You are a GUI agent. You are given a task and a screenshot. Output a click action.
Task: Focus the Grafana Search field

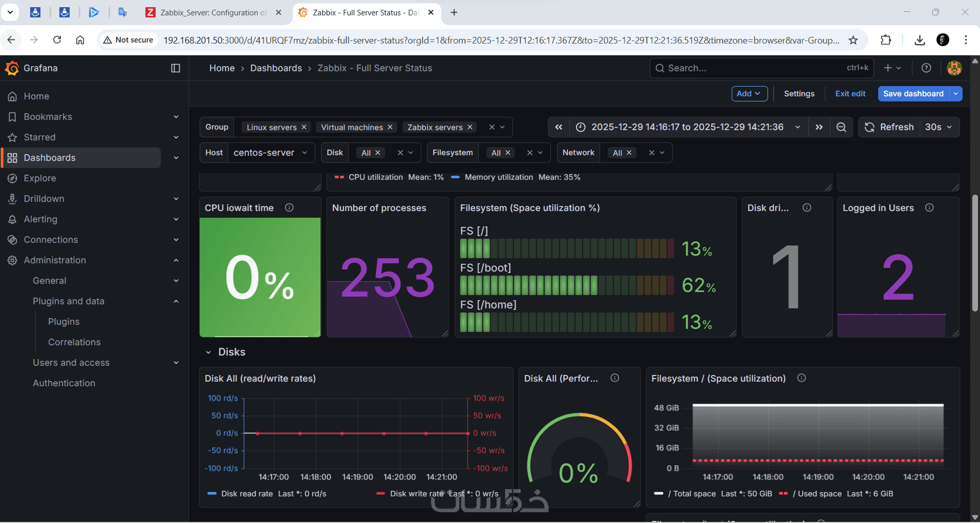tap(761, 68)
